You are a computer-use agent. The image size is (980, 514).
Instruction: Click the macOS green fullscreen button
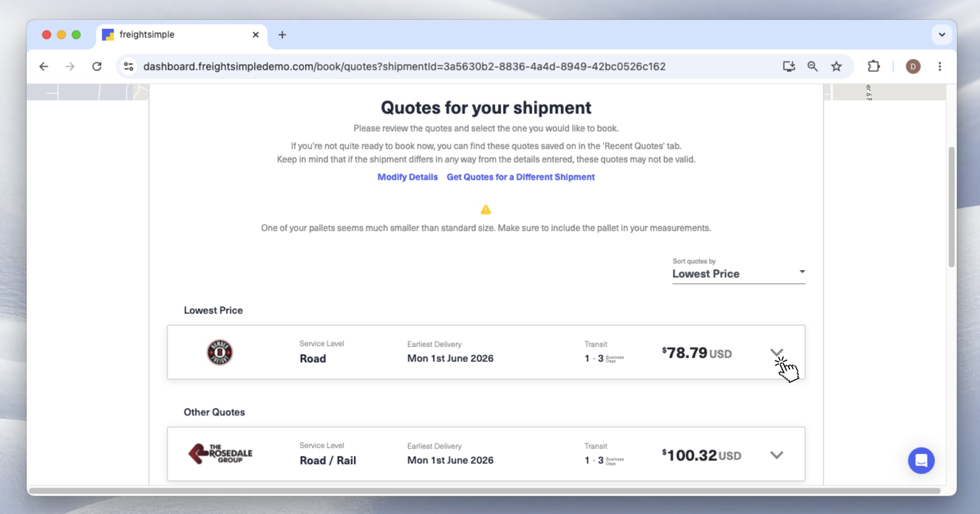pos(76,35)
